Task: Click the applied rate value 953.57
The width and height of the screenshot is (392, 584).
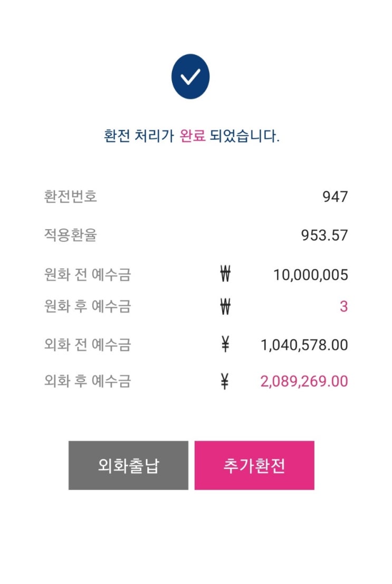Action: click(x=324, y=236)
